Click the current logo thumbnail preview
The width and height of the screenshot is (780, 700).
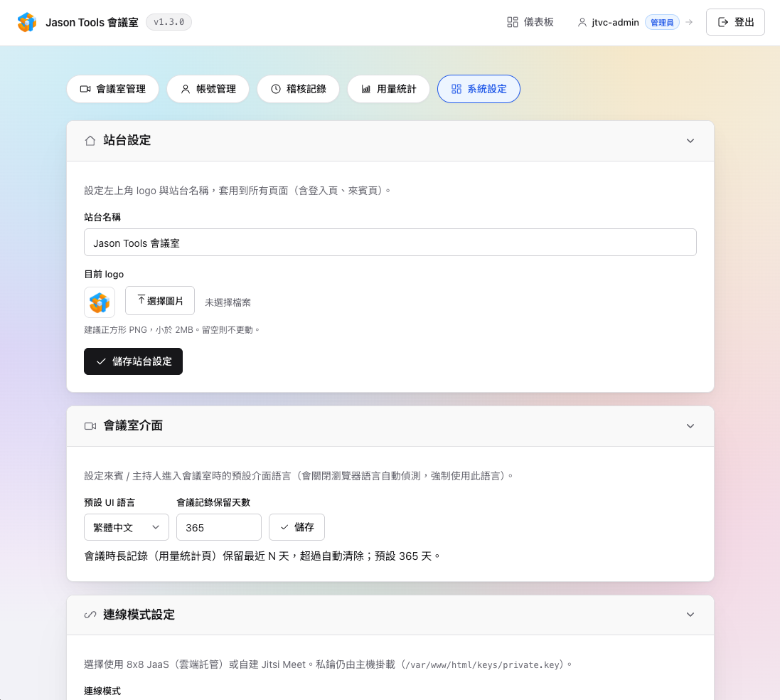click(x=100, y=302)
